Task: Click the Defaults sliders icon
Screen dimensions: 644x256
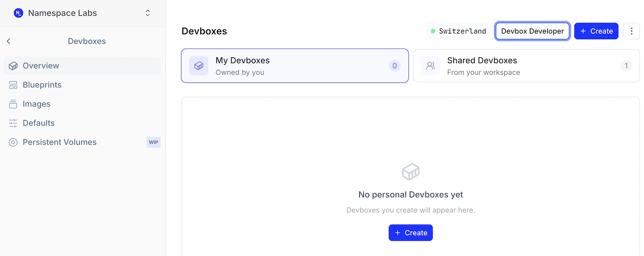Action: click(13, 123)
